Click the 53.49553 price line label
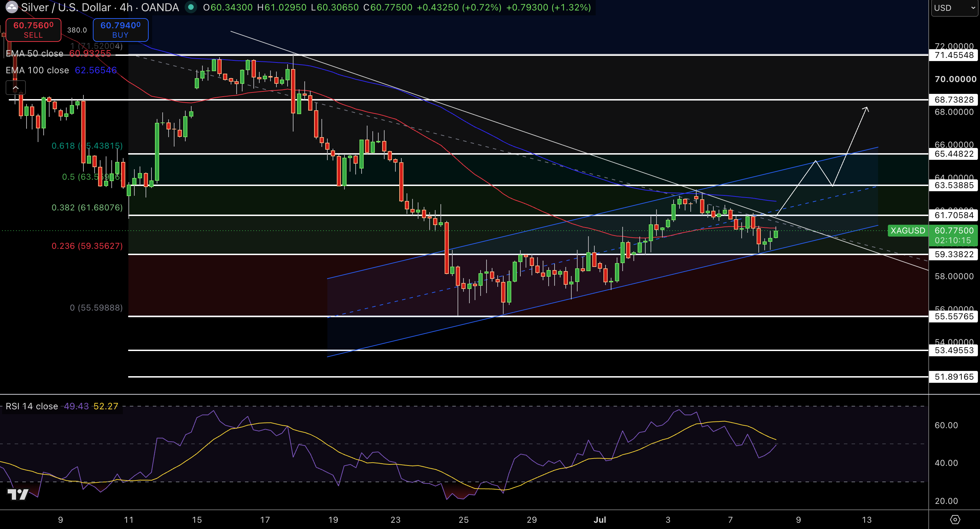The height and width of the screenshot is (529, 980). (x=954, y=350)
